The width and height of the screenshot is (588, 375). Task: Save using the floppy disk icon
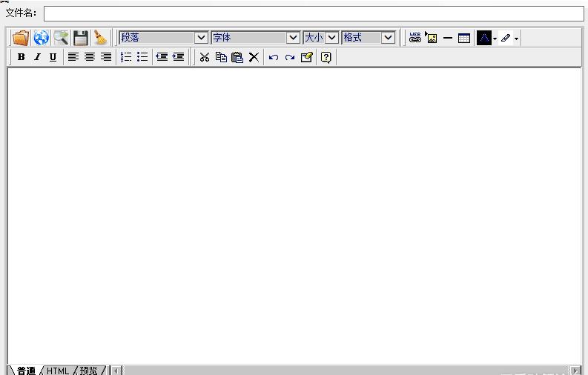click(x=81, y=38)
